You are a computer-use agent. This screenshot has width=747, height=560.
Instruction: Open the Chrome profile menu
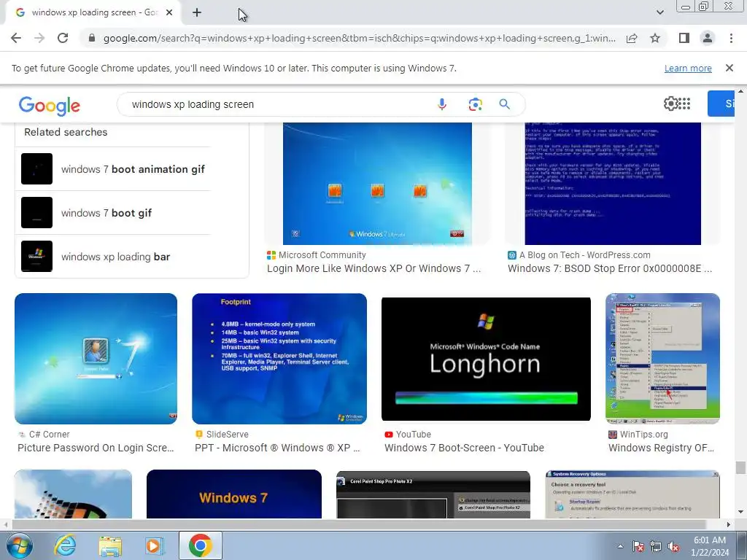[708, 38]
